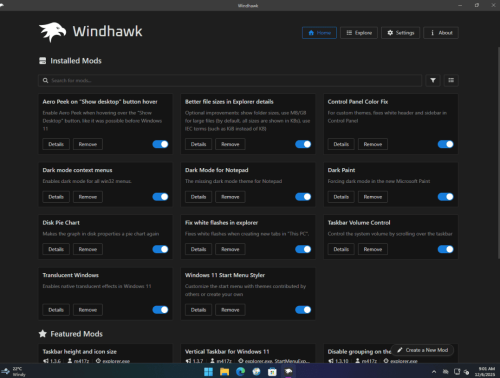
Task: Focus the Search for mods field
Action: [x=230, y=80]
